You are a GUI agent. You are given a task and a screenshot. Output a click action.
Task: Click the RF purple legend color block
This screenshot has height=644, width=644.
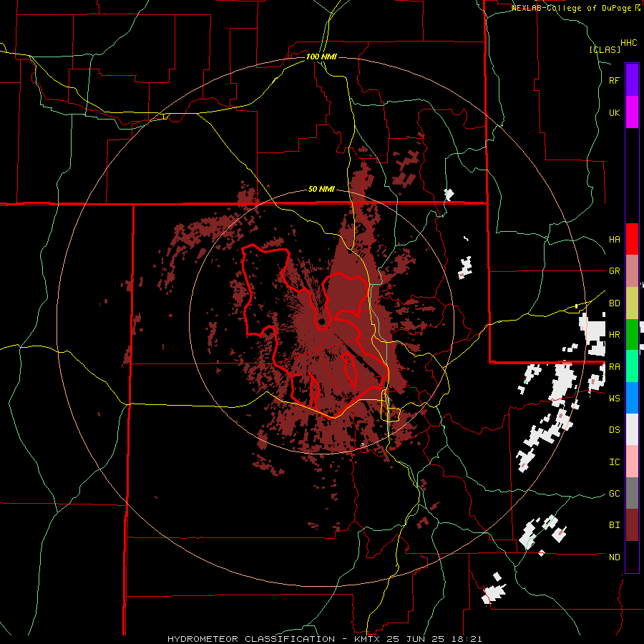click(632, 80)
